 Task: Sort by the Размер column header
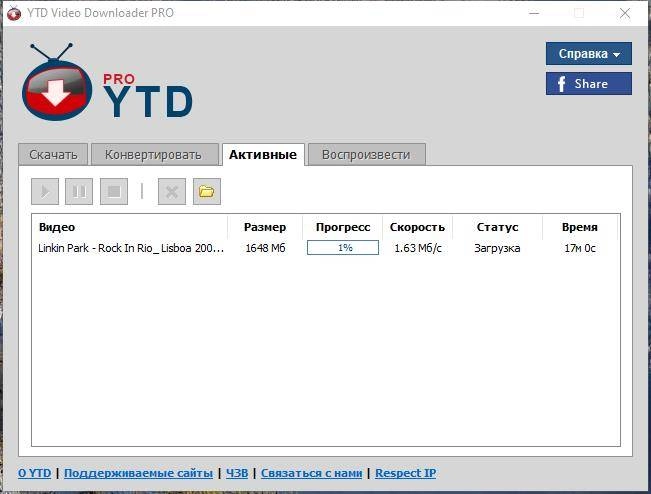tap(265, 227)
